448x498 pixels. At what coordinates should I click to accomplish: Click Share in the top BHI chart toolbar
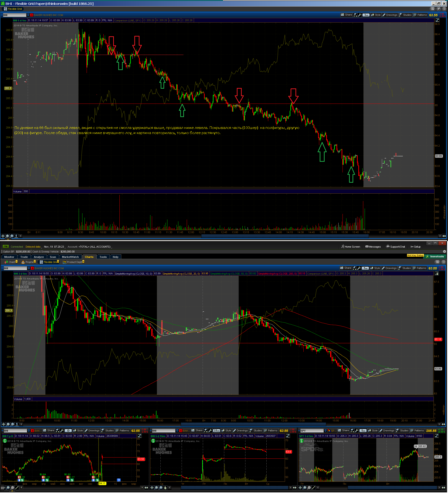coord(346,15)
